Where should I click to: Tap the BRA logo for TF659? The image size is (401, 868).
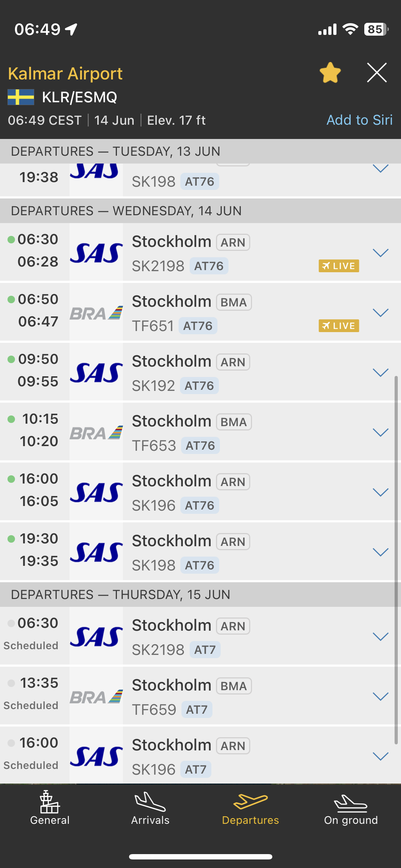(x=96, y=697)
